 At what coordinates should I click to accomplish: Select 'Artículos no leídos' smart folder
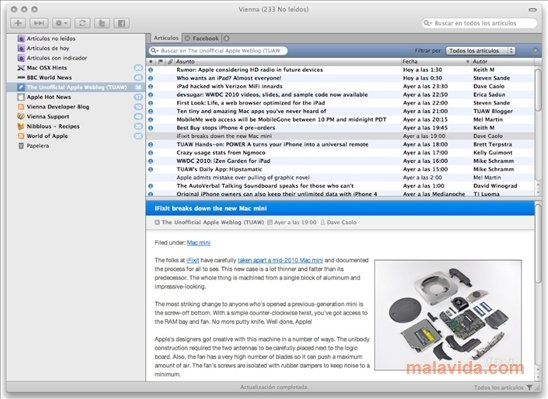click(51, 38)
